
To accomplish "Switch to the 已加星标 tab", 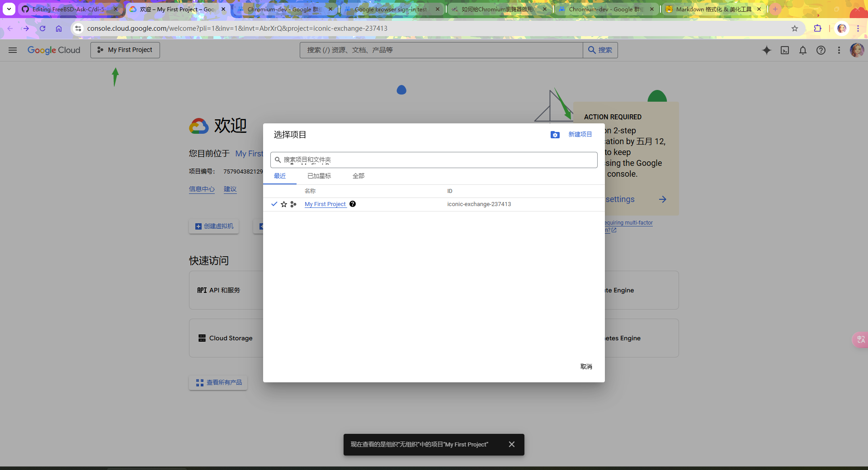I will 319,176.
